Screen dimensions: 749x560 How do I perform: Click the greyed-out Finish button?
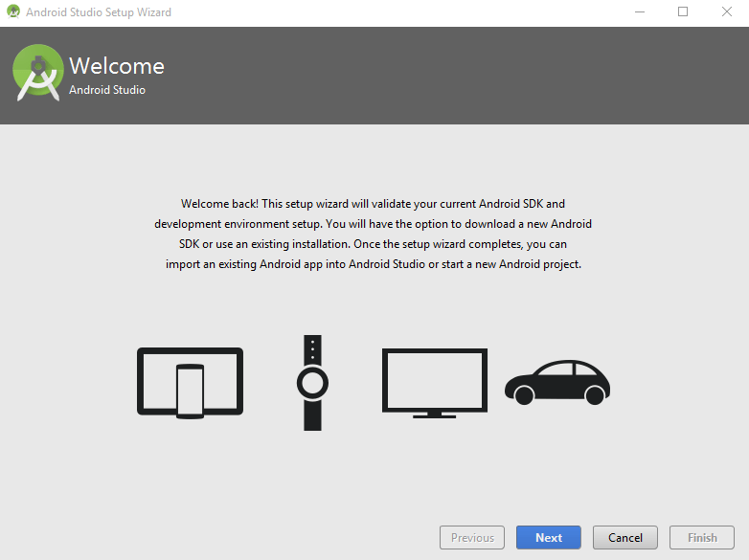click(x=702, y=538)
